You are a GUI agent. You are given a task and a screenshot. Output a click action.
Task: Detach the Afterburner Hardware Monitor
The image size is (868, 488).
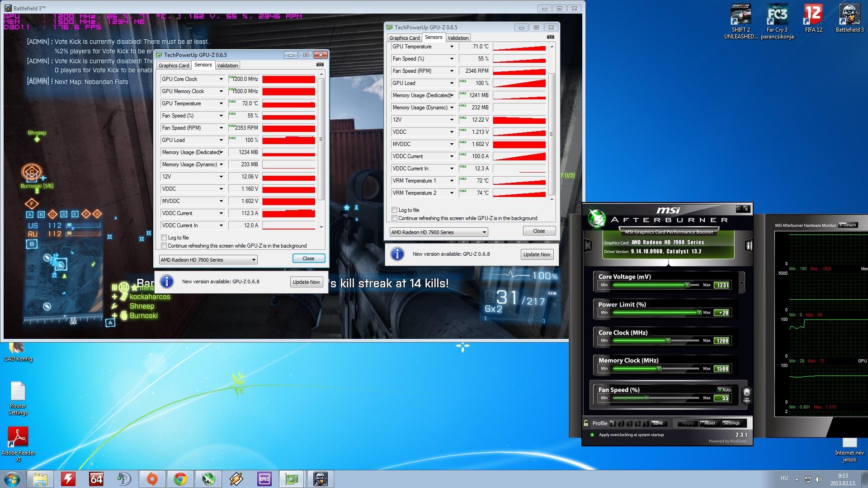coord(848,225)
